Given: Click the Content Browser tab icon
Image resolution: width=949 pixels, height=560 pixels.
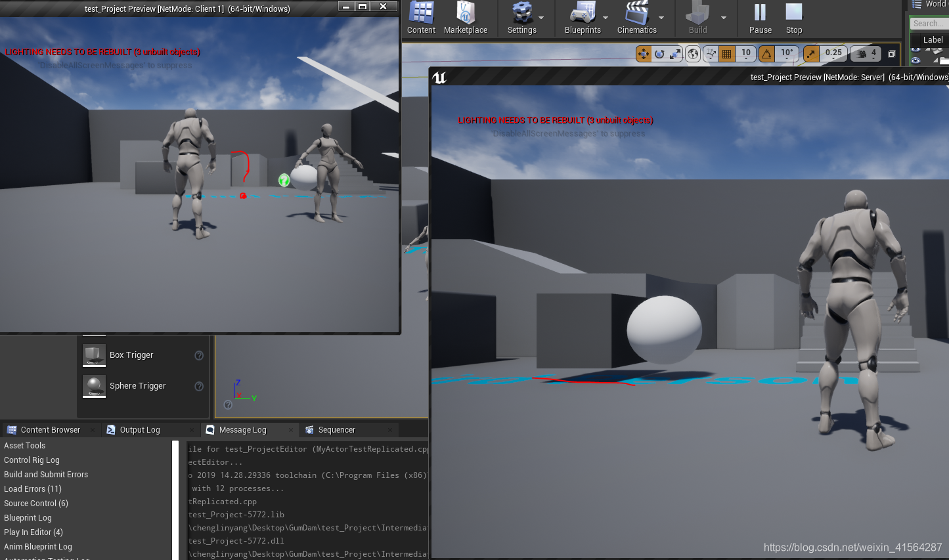Looking at the screenshot, I should 11,430.
